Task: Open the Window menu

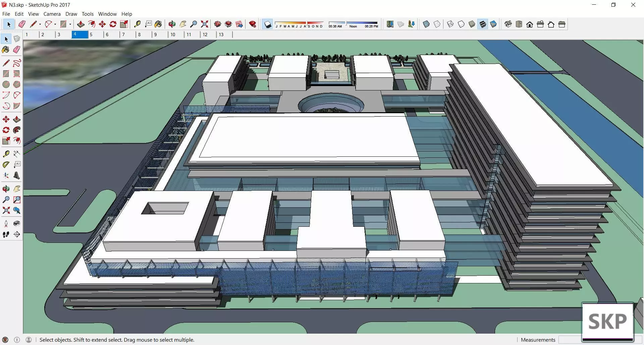Action: pyautogui.click(x=107, y=14)
